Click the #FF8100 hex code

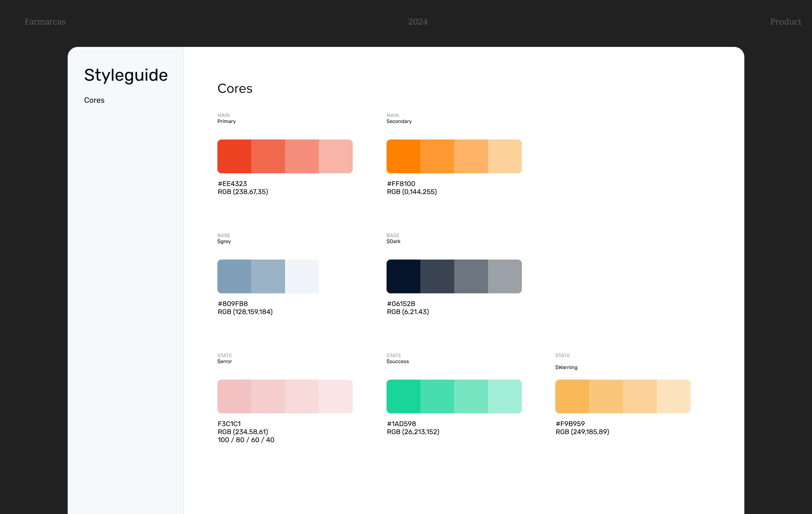coord(401,183)
